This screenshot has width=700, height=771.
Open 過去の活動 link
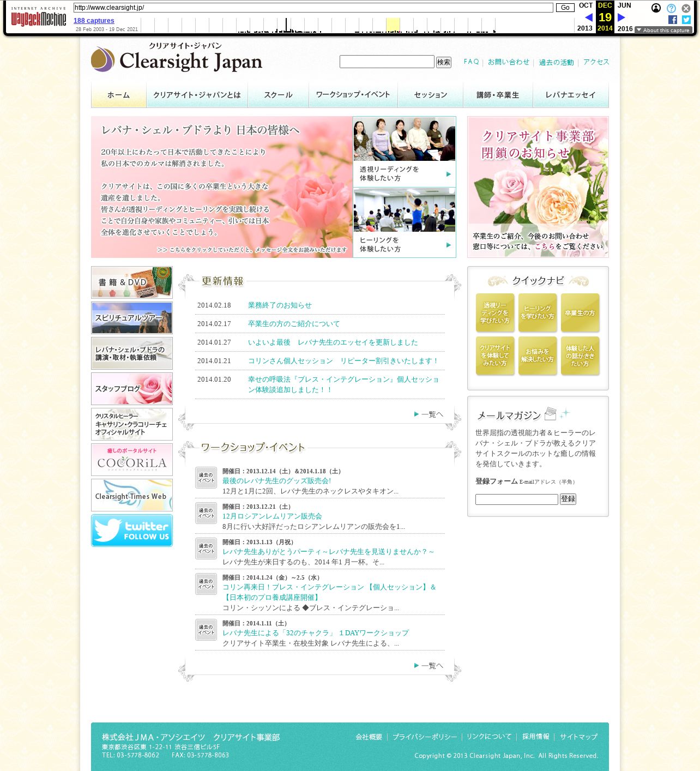tap(556, 62)
